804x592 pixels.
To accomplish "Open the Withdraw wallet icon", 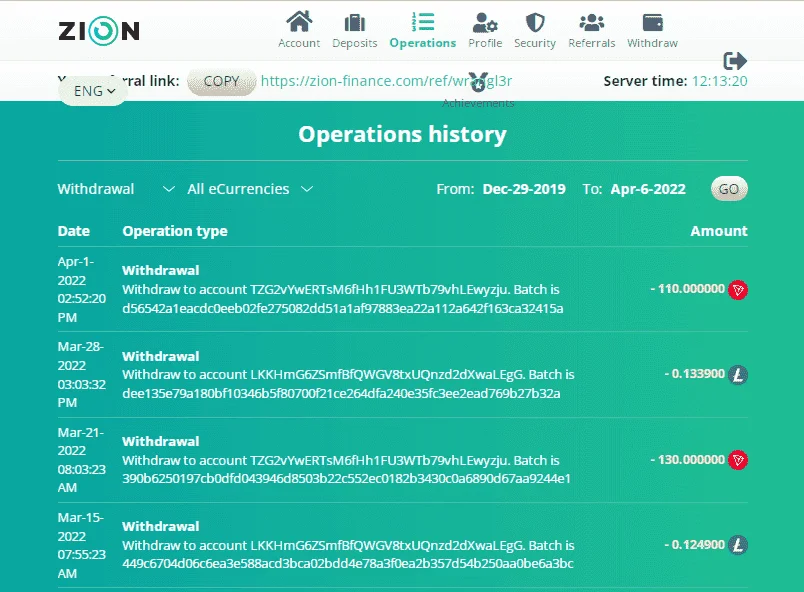I will click(x=652, y=23).
